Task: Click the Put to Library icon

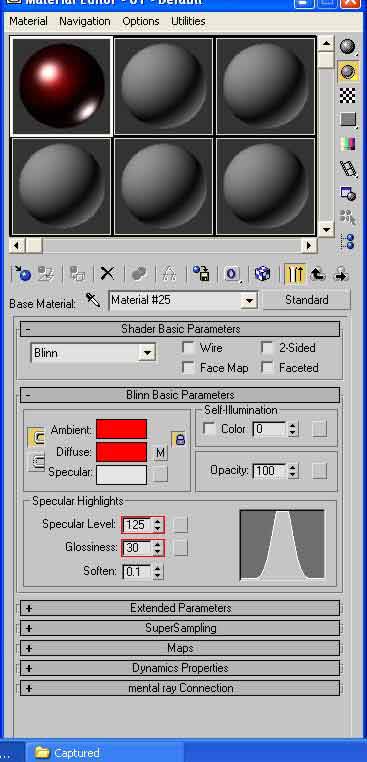Action: [201, 274]
